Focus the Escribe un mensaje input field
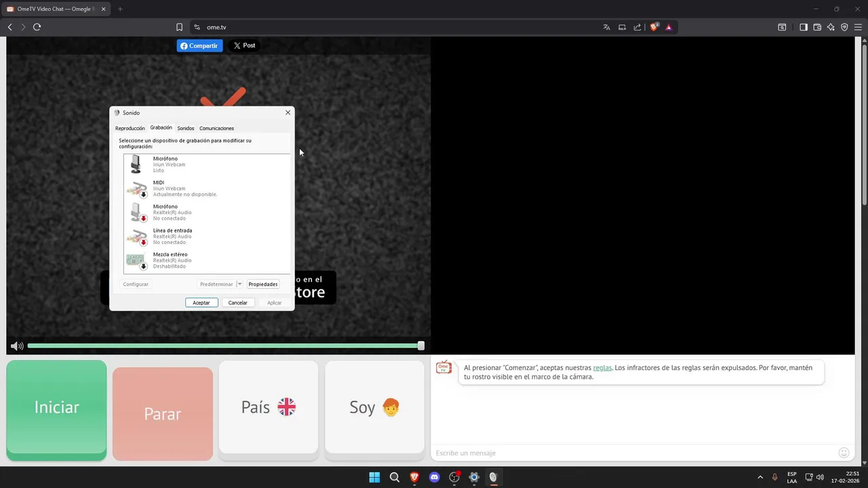 click(634, 453)
